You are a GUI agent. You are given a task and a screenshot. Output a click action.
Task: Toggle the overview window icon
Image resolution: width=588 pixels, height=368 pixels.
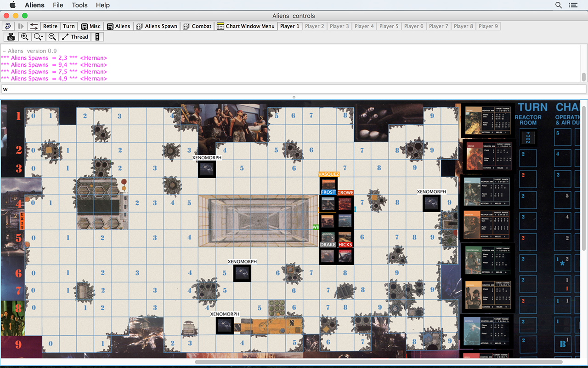[x=97, y=37]
